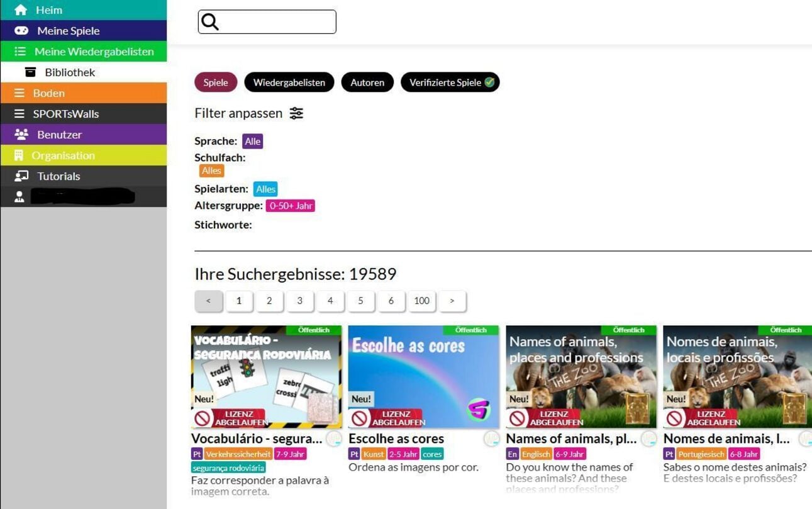Click the pink Altersgruppe 0-50+ Jahr tag

click(290, 206)
